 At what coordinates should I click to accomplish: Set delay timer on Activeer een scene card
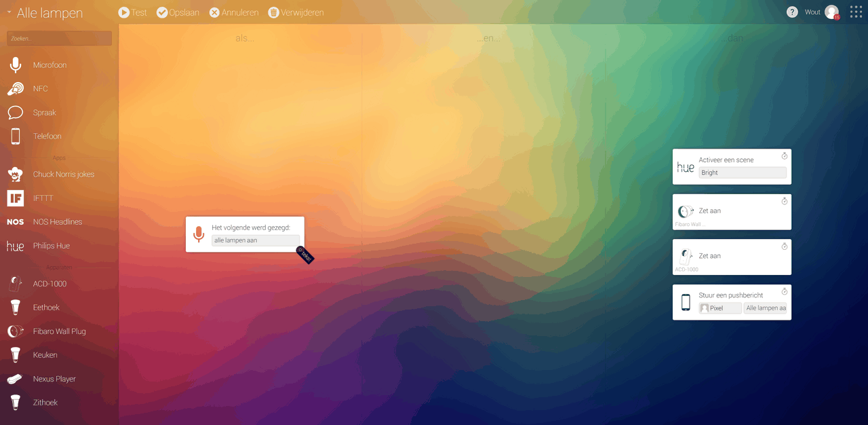[785, 156]
